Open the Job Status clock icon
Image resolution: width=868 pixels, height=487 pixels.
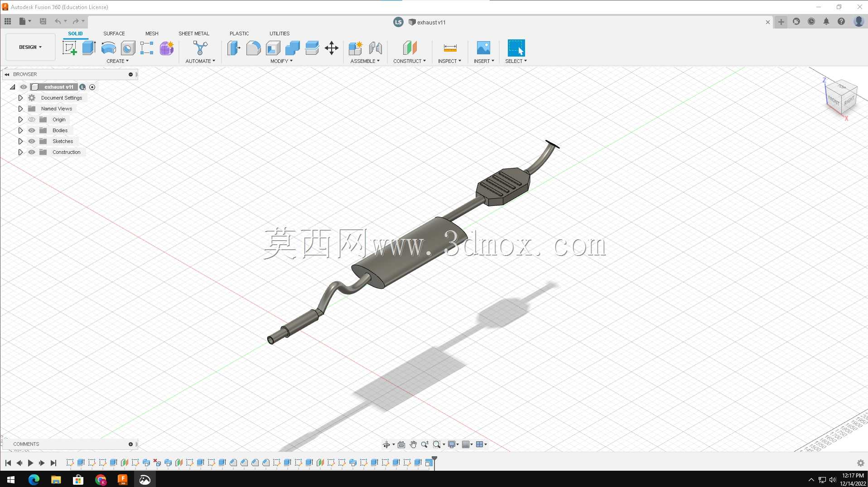pyautogui.click(x=811, y=21)
